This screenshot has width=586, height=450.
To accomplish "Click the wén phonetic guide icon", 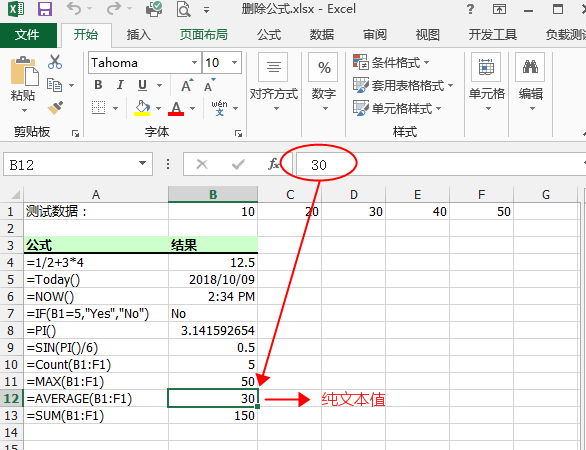I will 219,108.
